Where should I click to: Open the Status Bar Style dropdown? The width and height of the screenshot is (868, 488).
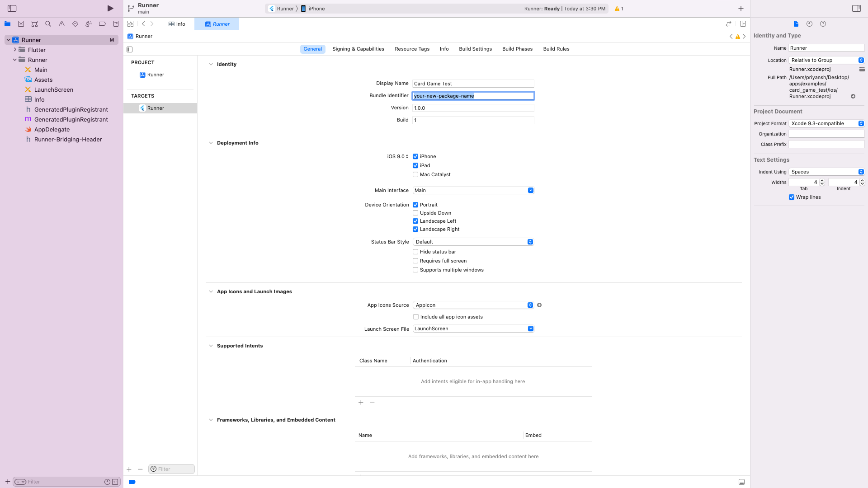coord(531,241)
